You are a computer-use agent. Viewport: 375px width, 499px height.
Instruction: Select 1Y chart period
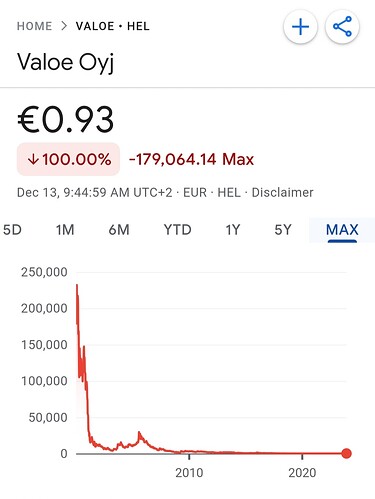tap(233, 230)
